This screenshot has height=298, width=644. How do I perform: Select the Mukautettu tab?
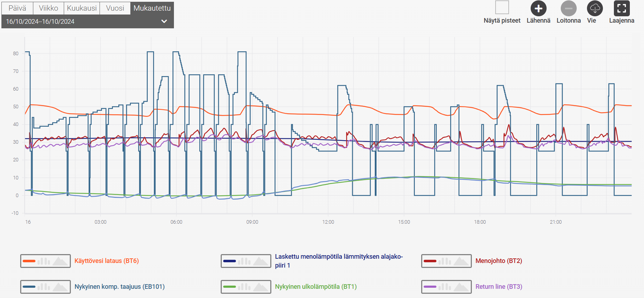(x=152, y=8)
